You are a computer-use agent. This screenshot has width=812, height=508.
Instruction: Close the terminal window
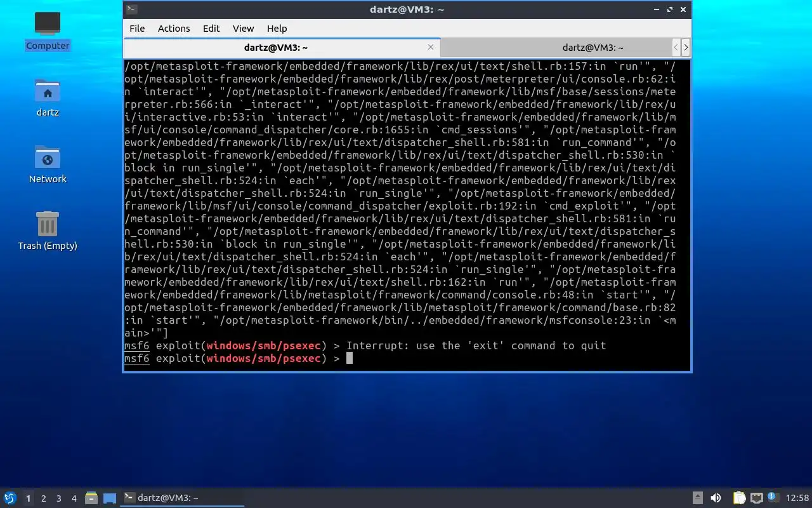pos(683,10)
